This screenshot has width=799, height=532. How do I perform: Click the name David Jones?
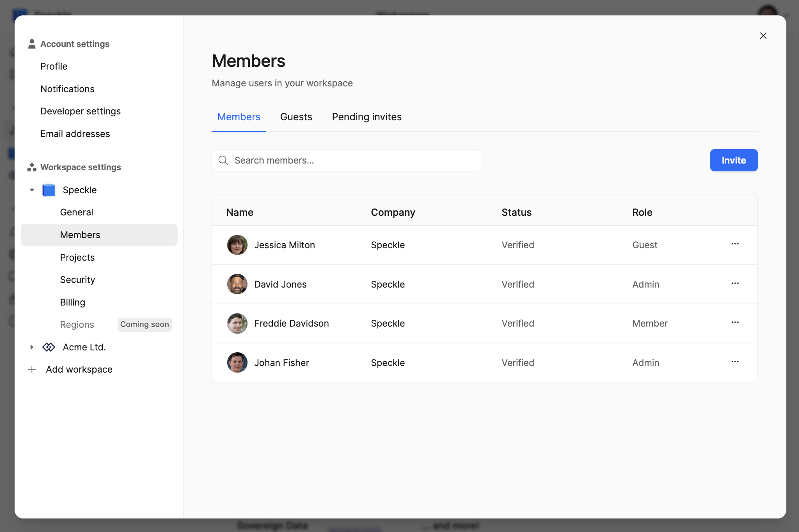click(x=280, y=284)
